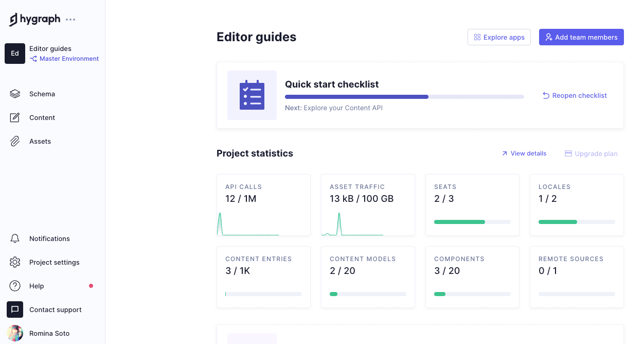Click the Assets paperclip icon
This screenshot has width=644, height=344.
[x=15, y=141]
